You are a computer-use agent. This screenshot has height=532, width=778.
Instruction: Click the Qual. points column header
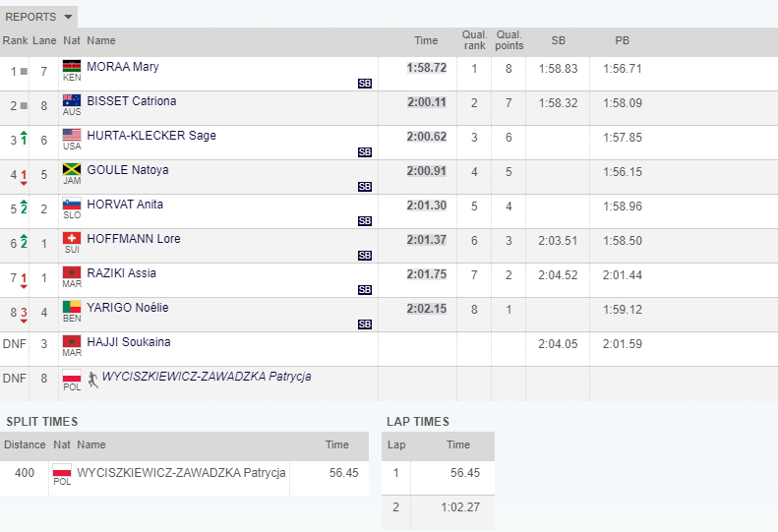click(509, 40)
